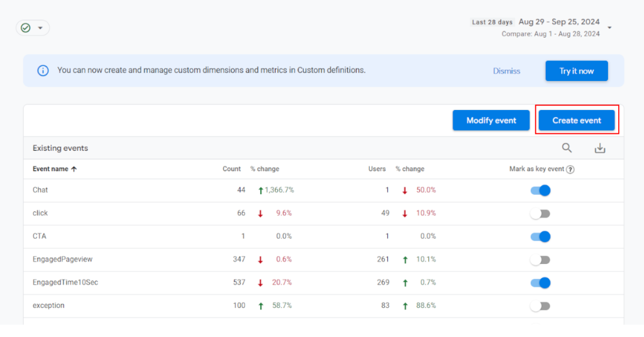Viewport: 644px width, 337px height.
Task: Click the download events icon
Action: click(x=600, y=148)
